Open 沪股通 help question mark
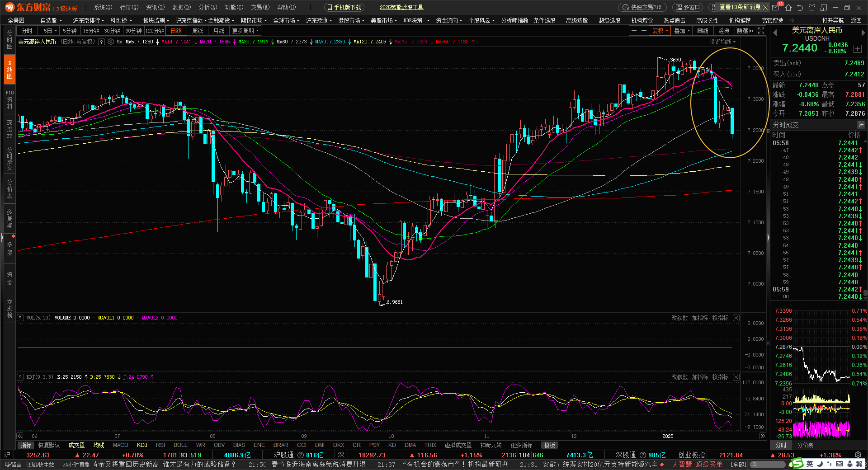 (x=301, y=455)
